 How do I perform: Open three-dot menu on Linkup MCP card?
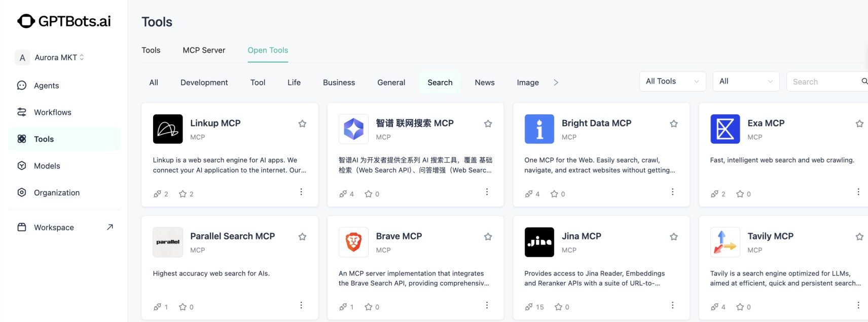301,192
